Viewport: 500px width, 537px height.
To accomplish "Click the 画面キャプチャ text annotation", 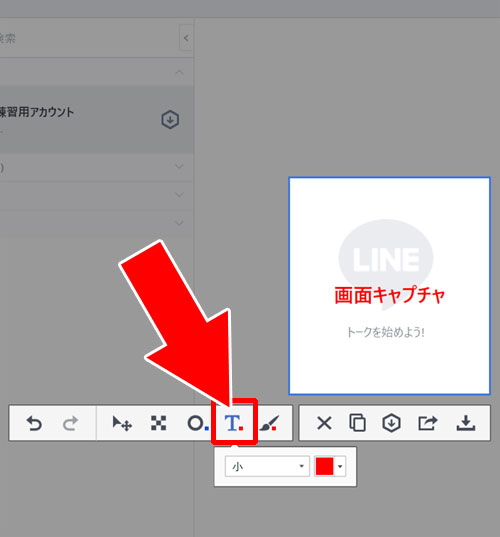I will pos(390,295).
